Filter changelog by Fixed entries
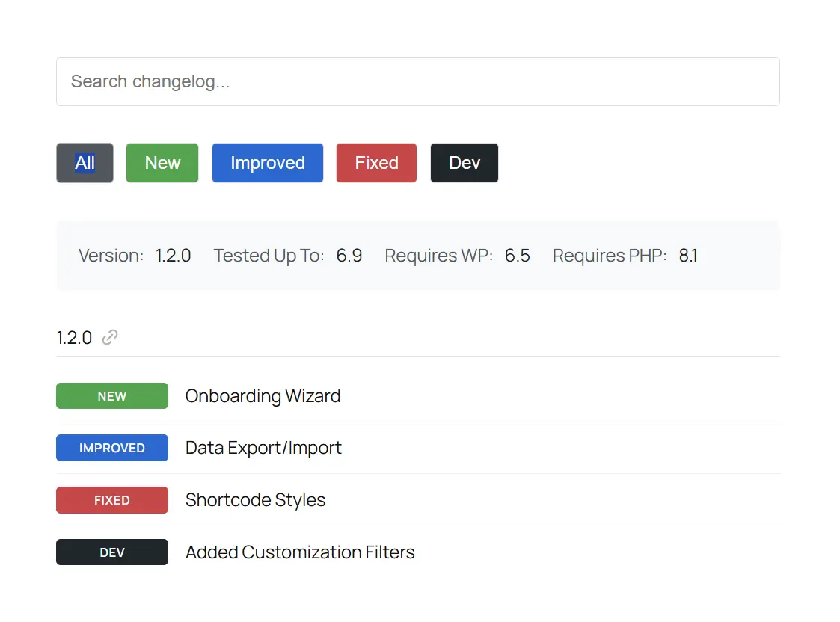The image size is (840, 622). pos(376,163)
